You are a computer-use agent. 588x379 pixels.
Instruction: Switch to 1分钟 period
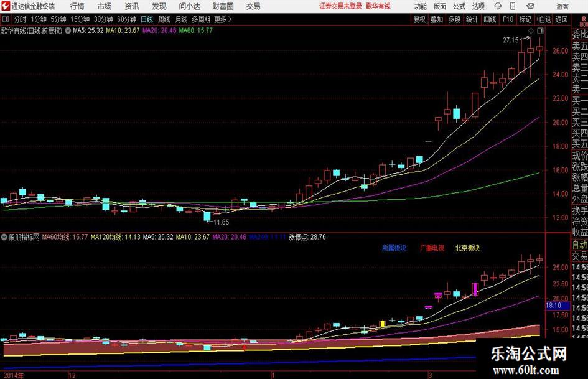[x=39, y=19]
